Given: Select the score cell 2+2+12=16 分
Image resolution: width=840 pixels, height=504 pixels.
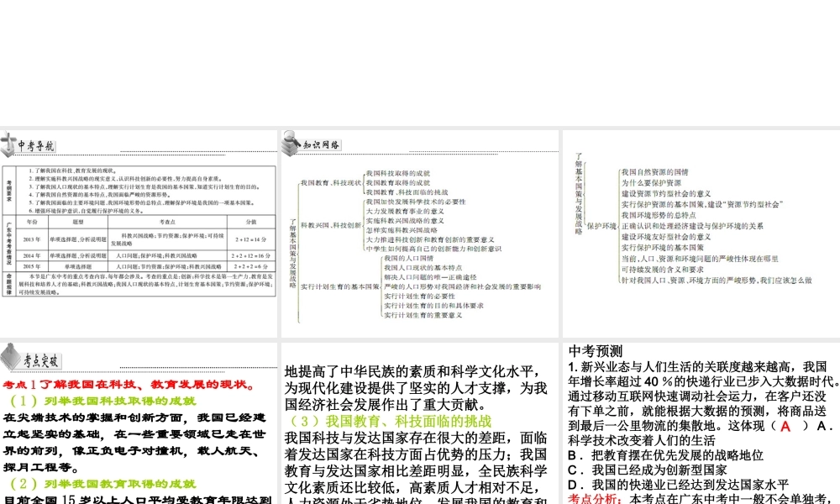Looking at the screenshot, I should (250, 255).
